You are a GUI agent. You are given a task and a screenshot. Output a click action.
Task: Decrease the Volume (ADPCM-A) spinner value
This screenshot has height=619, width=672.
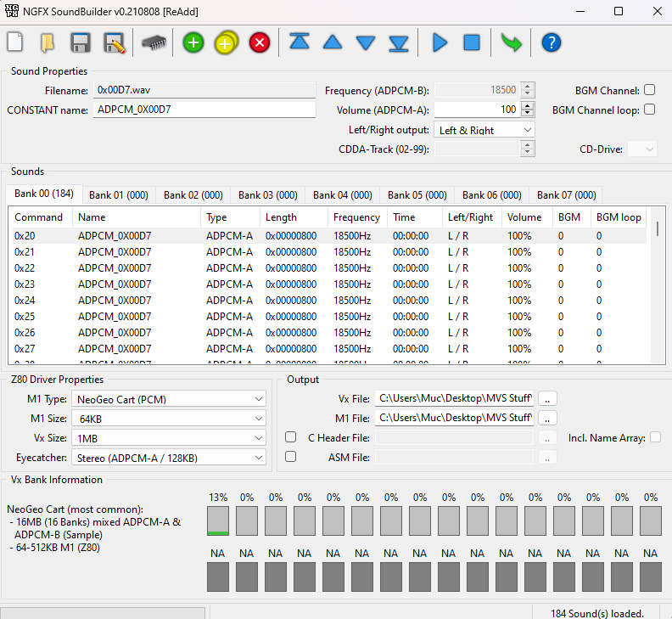[x=528, y=113]
